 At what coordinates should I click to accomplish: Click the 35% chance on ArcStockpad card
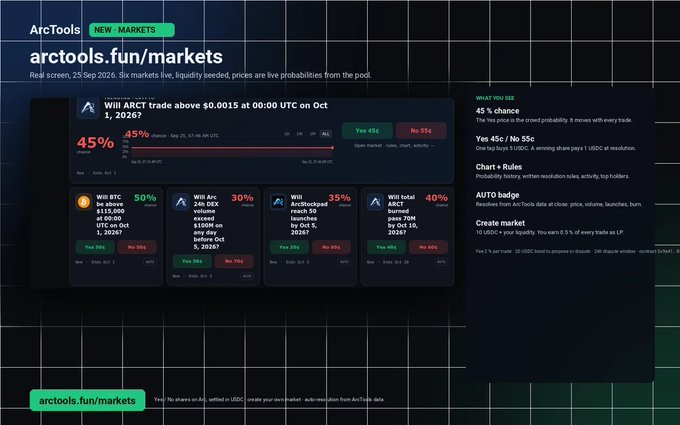tap(339, 198)
